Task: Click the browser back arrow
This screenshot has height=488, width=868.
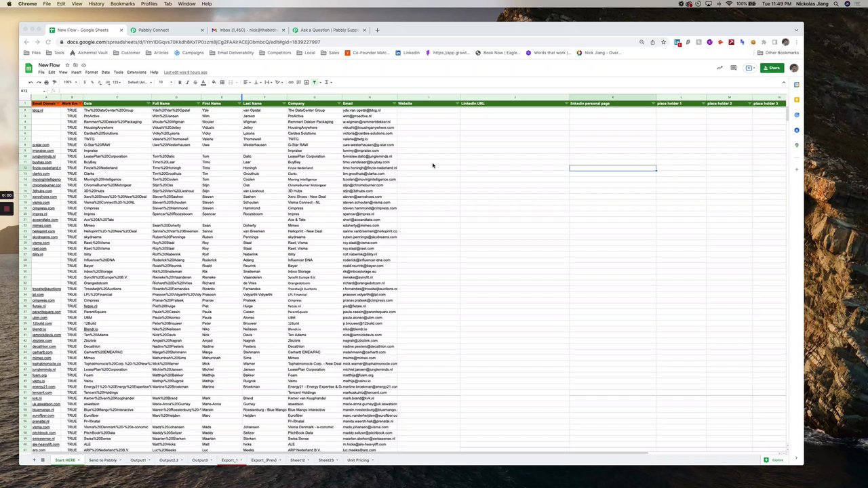Action: point(26,42)
